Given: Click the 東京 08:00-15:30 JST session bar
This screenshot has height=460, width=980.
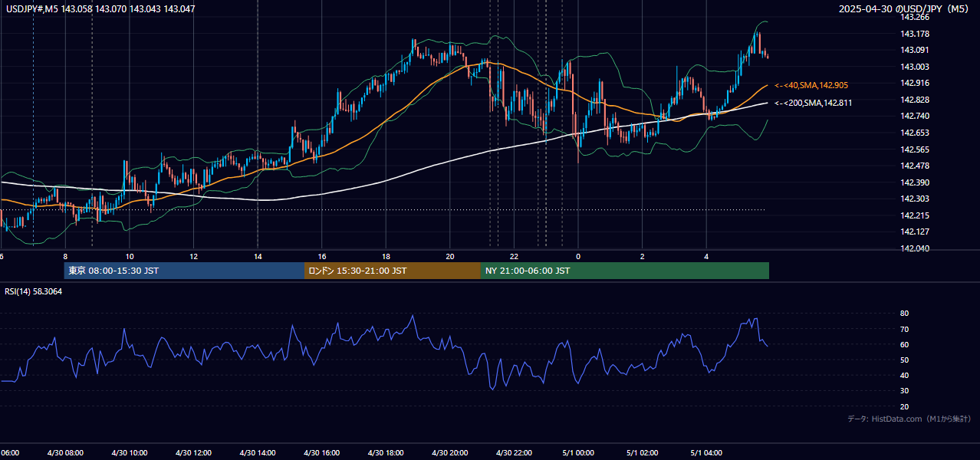Looking at the screenshot, I should pos(184,271).
